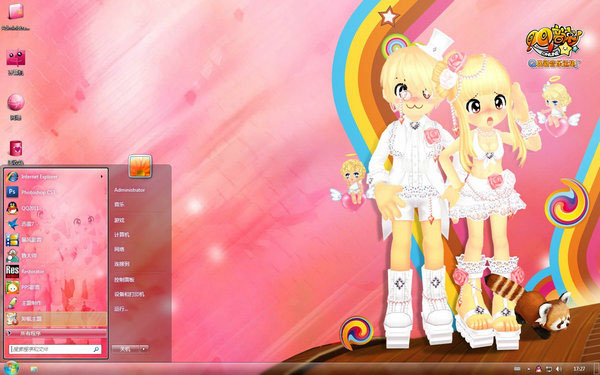Open Internet Explorer from the Start menu

coord(55,177)
